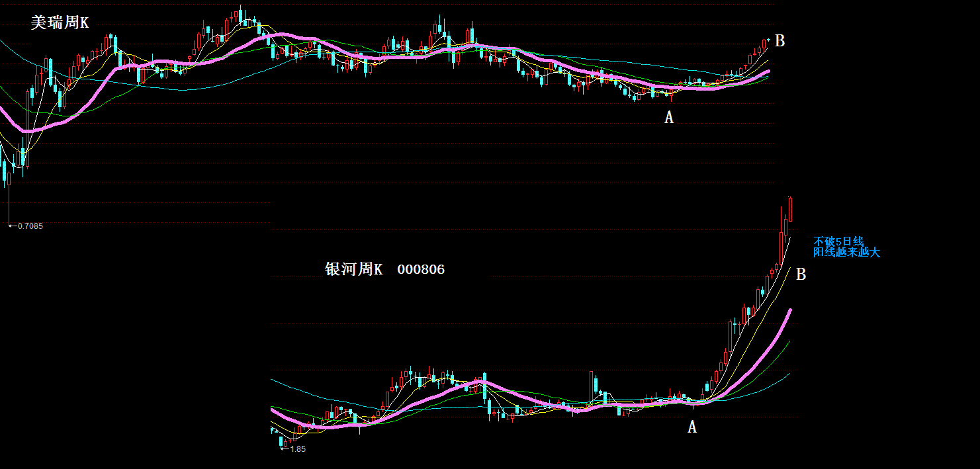Click the 不破5日线 annotation
Image resolution: width=980 pixels, height=469 pixels.
[838, 241]
